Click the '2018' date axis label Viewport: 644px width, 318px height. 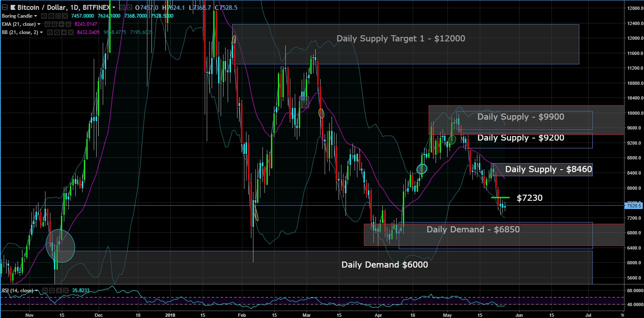(x=170, y=315)
